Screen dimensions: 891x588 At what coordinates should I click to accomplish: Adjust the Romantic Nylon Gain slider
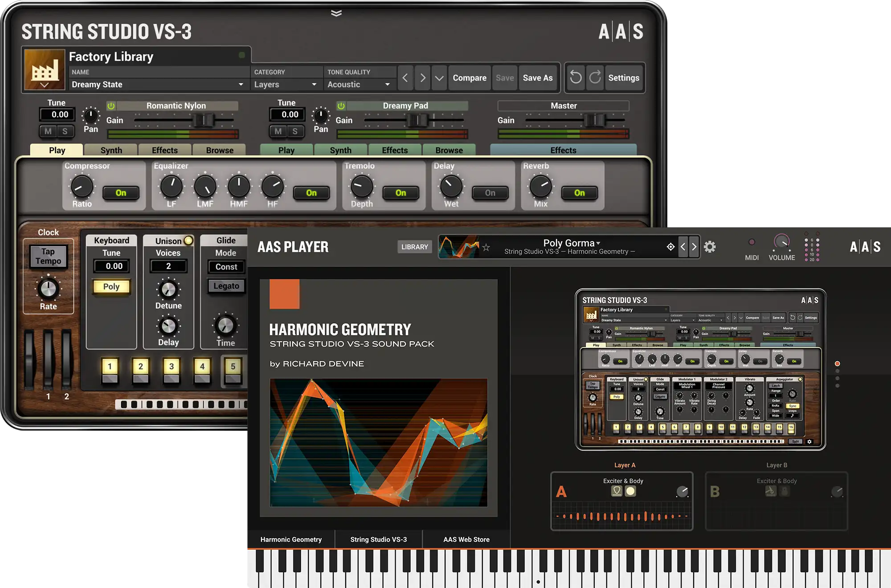tap(203, 120)
